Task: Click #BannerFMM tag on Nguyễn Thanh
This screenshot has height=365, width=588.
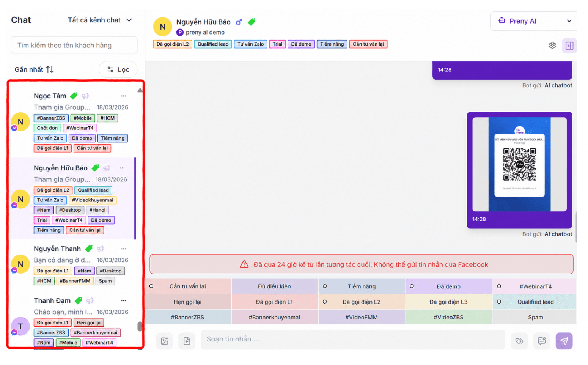Action: [75, 281]
